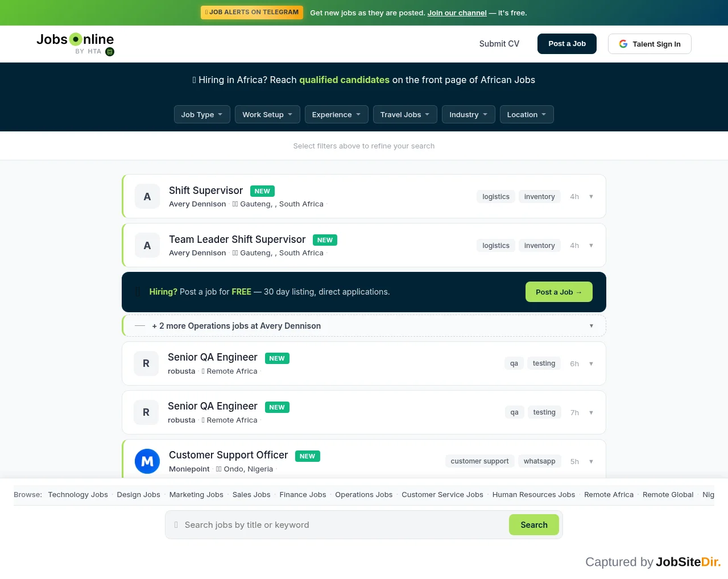Click the Submit CV link
This screenshot has width=728, height=579.
click(x=499, y=44)
